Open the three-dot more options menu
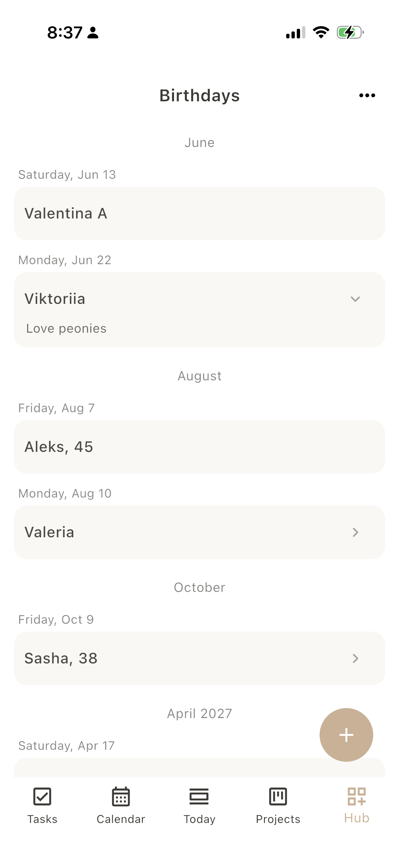 pyautogui.click(x=367, y=95)
